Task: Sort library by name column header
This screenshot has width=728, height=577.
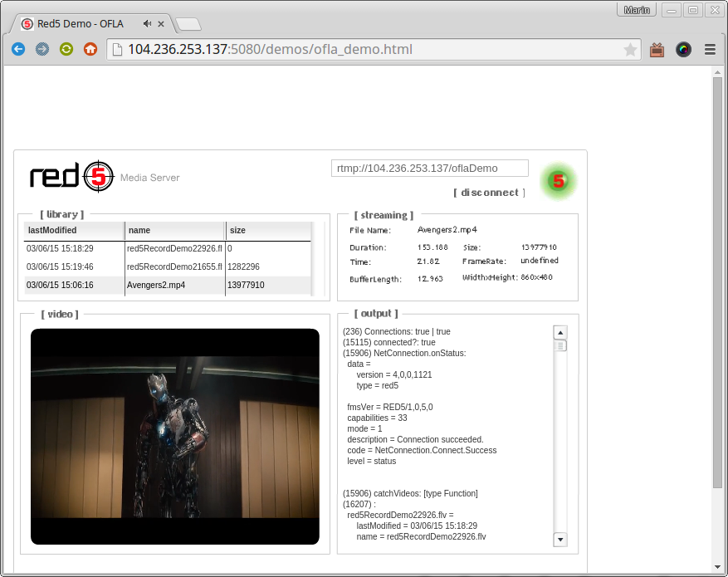Action: (x=174, y=231)
